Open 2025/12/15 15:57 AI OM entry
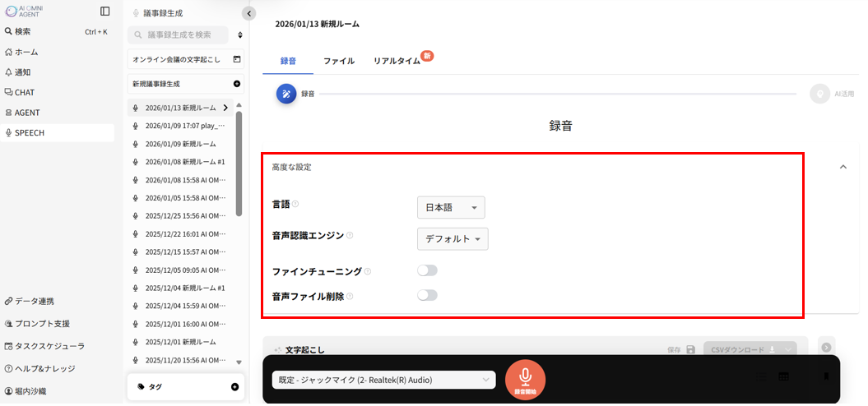The width and height of the screenshot is (868, 406). pyautogui.click(x=180, y=251)
